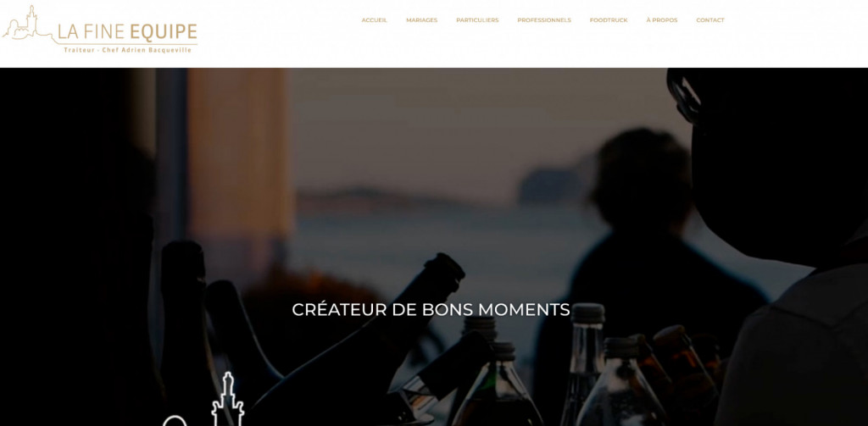Click the white circular outline beside the tower
Screen dimensions: 868x426
pyautogui.click(x=173, y=421)
